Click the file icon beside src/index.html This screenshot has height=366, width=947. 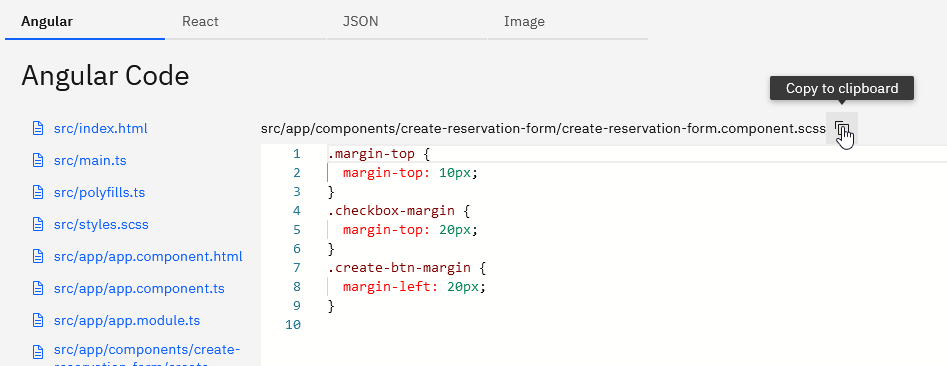click(38, 129)
